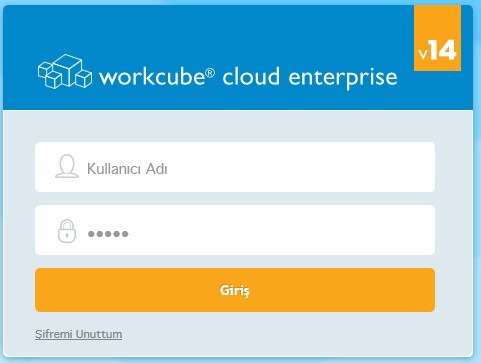Click the password dots placeholder
481x363 pixels.
click(108, 234)
